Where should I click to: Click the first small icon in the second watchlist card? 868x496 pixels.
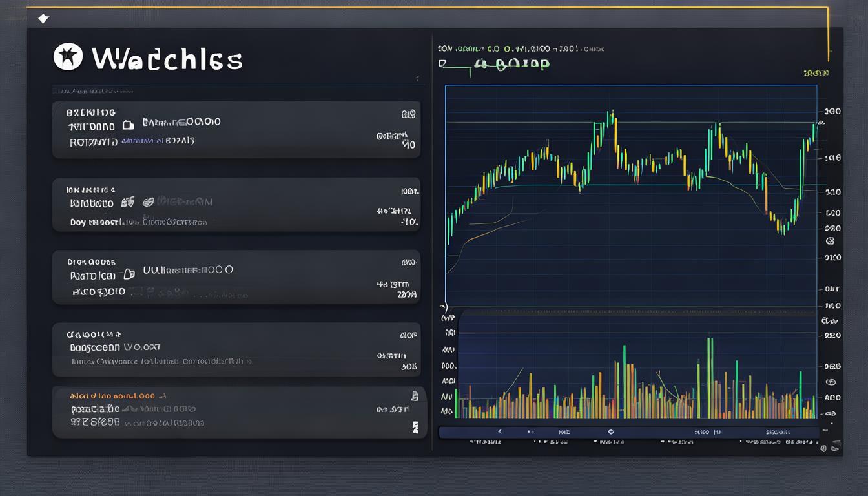pos(128,202)
